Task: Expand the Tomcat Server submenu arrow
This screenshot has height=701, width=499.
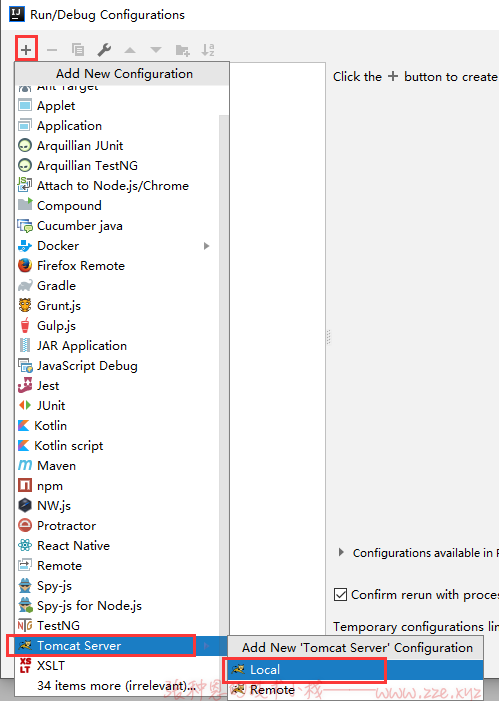Action: click(x=207, y=646)
